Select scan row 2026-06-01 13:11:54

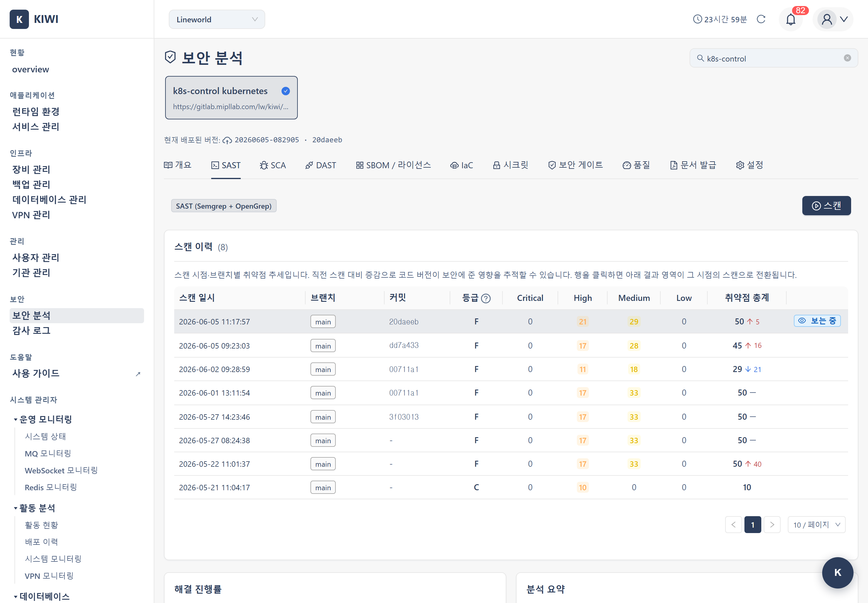tap(511, 393)
